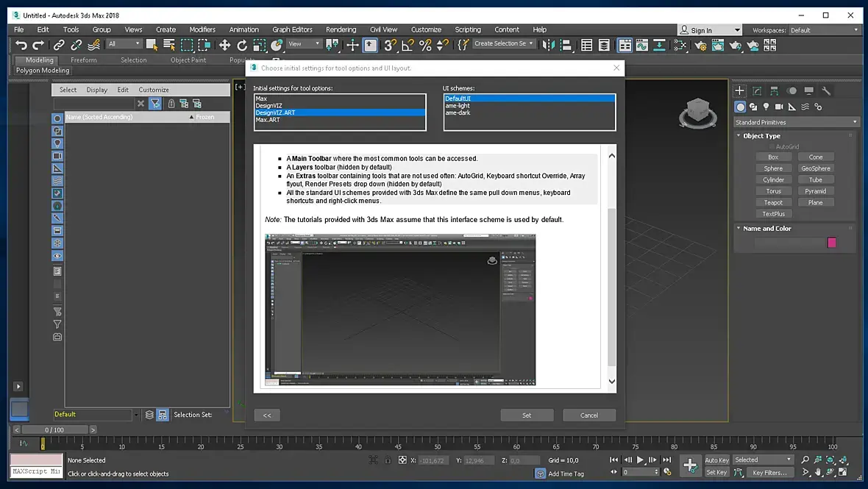Image resolution: width=868 pixels, height=489 pixels.
Task: Click the Key Filters button
Action: point(769,472)
